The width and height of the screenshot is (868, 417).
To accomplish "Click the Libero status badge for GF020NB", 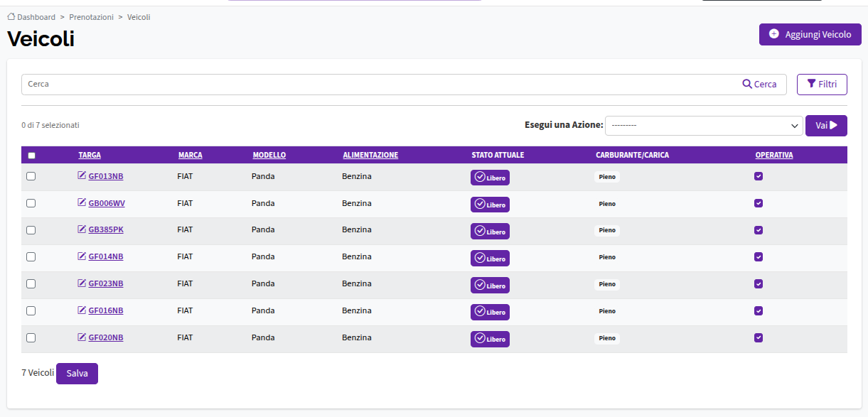I will [490, 339].
